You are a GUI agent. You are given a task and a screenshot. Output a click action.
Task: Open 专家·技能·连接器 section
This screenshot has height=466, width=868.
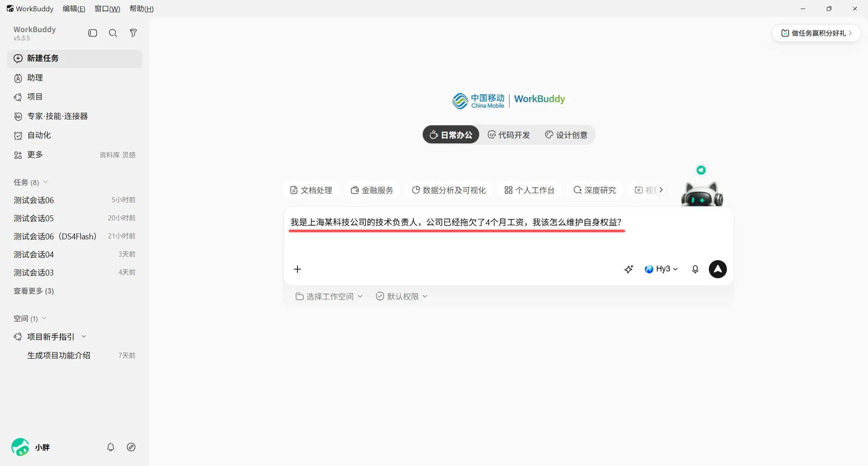(x=75, y=116)
